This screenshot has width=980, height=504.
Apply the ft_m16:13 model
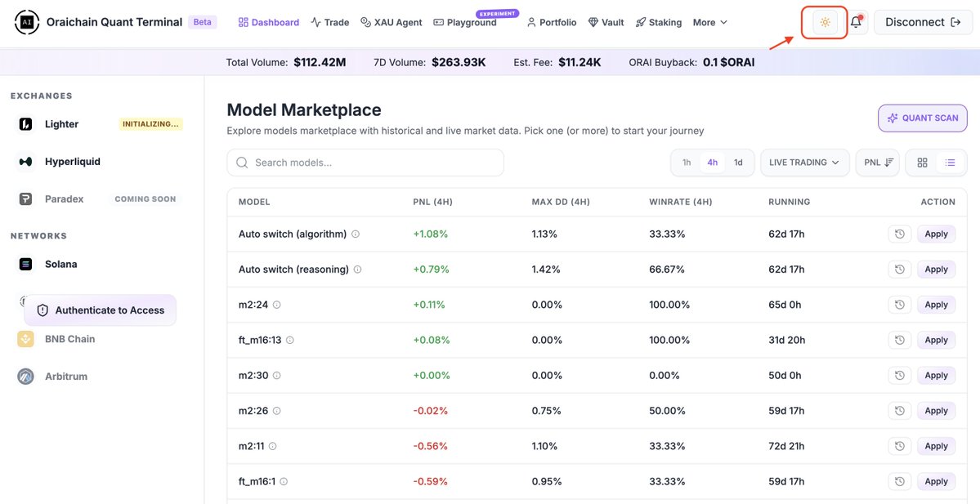(x=936, y=341)
